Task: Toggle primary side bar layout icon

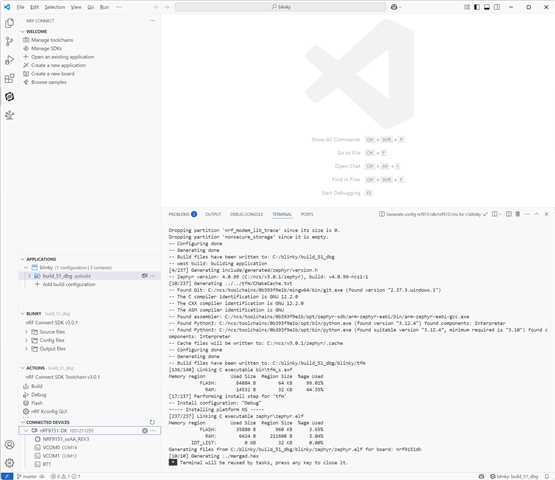Action: [477, 7]
